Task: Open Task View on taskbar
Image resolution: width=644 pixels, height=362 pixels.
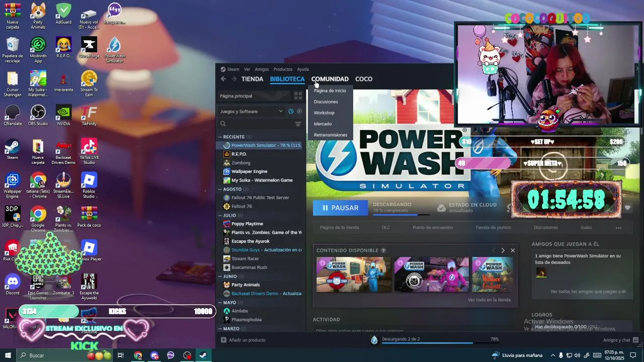Action: pyautogui.click(x=121, y=355)
